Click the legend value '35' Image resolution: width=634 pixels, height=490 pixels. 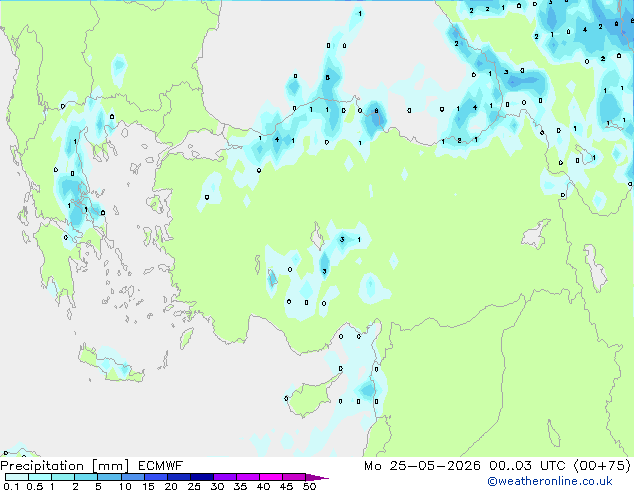(x=240, y=486)
